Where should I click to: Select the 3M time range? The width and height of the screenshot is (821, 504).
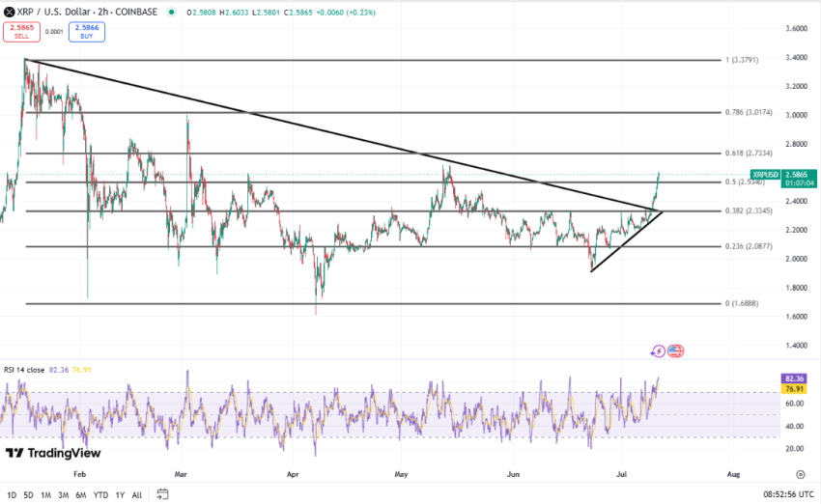[x=64, y=494]
